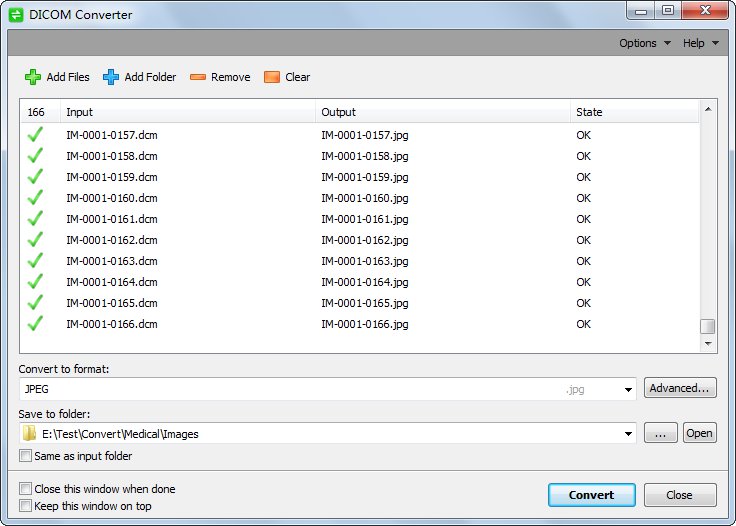Click the green checkmark for IM-0001-0164.dcm
736x526 pixels.
[x=35, y=282]
